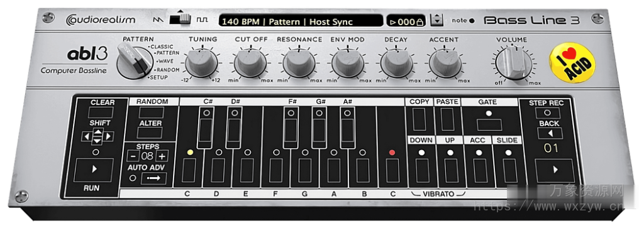Click the D key button
Screen dimensions: 644x228
pyautogui.click(x=218, y=170)
